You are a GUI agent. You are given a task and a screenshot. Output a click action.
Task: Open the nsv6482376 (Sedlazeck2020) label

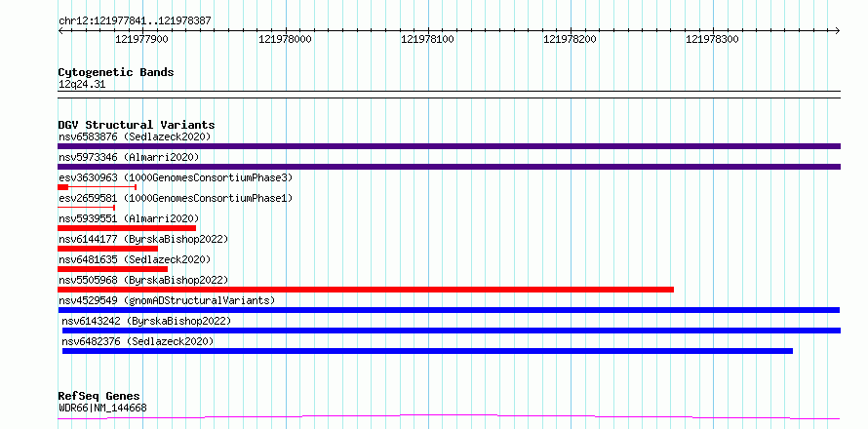pyautogui.click(x=138, y=341)
